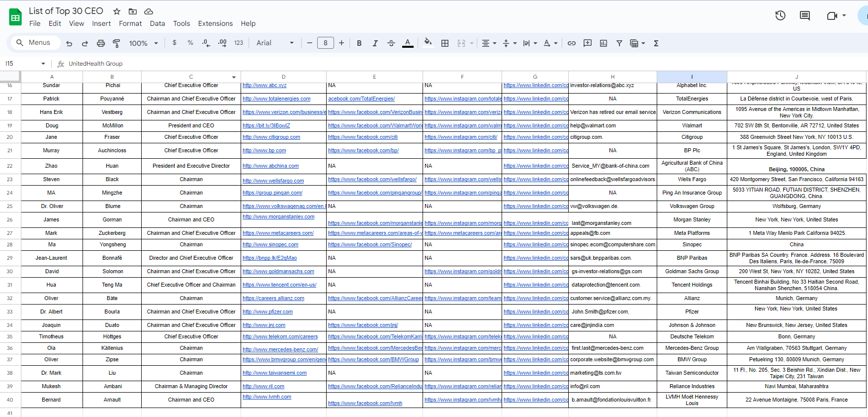868x417 pixels.
Task: Open the Tools menu
Action: 181,23
